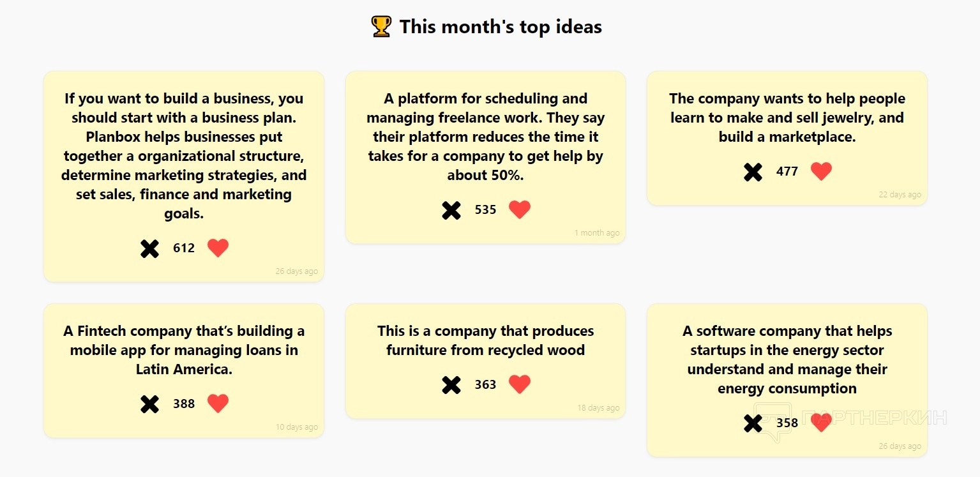Open the Planbox business plan idea text
Image resolution: width=980 pixels, height=477 pixels.
point(184,156)
